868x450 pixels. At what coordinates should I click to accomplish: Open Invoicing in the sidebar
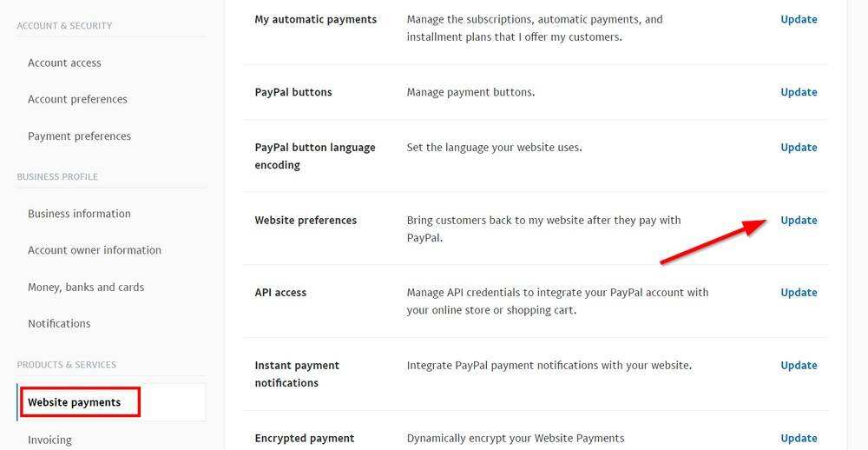49,440
